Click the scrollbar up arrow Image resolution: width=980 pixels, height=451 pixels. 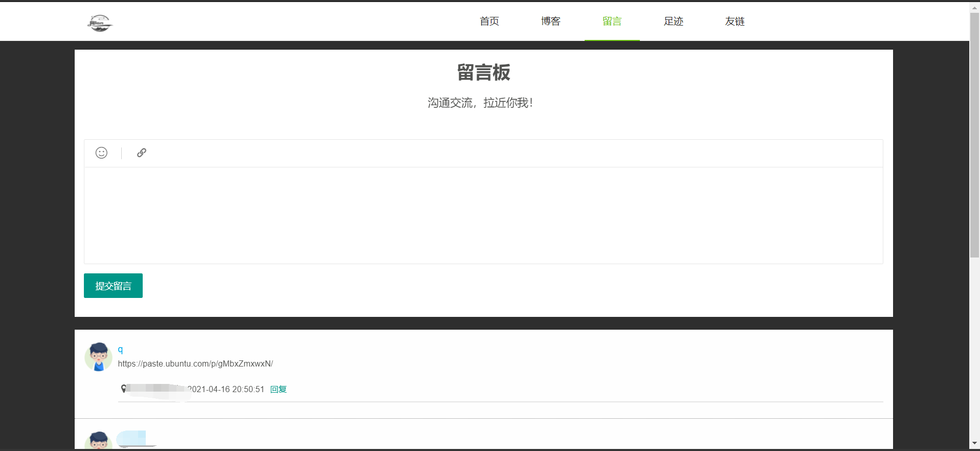point(974,7)
